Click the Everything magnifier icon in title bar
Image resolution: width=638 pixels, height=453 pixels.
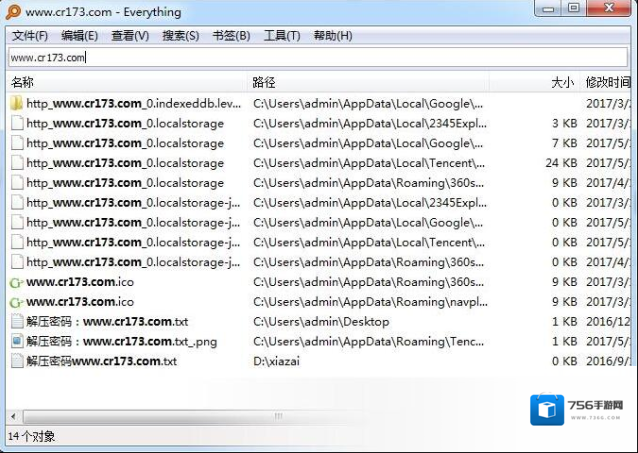click(x=13, y=12)
